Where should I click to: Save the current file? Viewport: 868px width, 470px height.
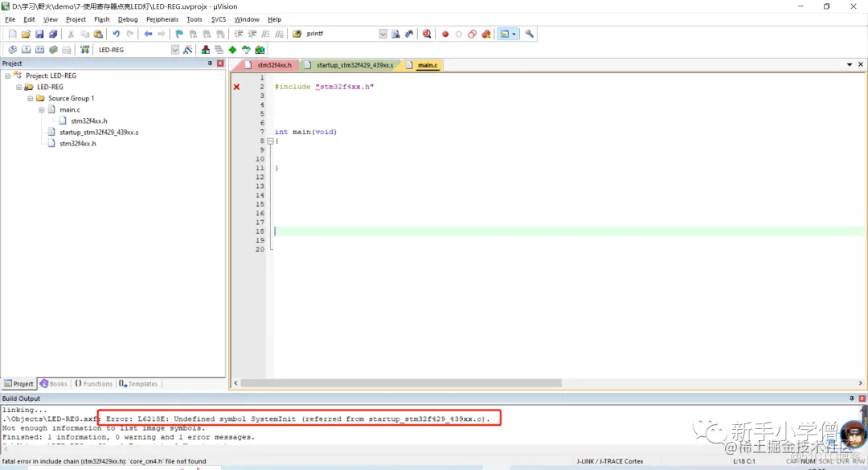coord(39,34)
